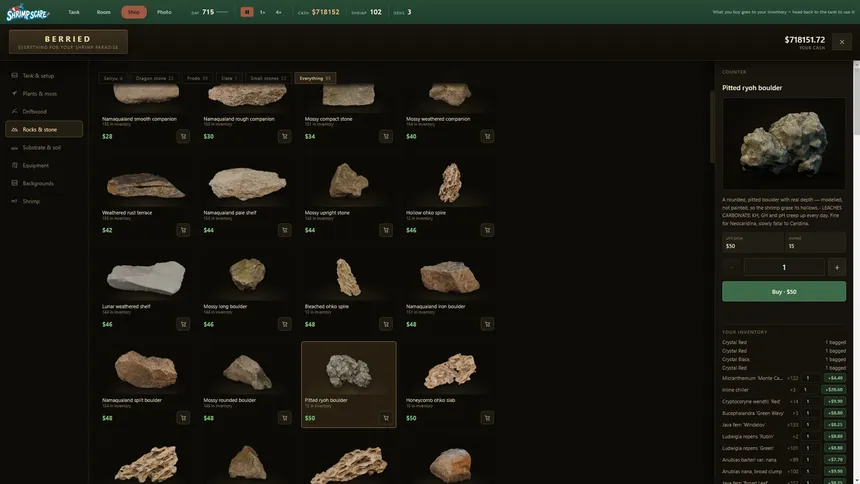Filter rocks by Dragon stone
The height and width of the screenshot is (484, 860).
click(x=155, y=78)
